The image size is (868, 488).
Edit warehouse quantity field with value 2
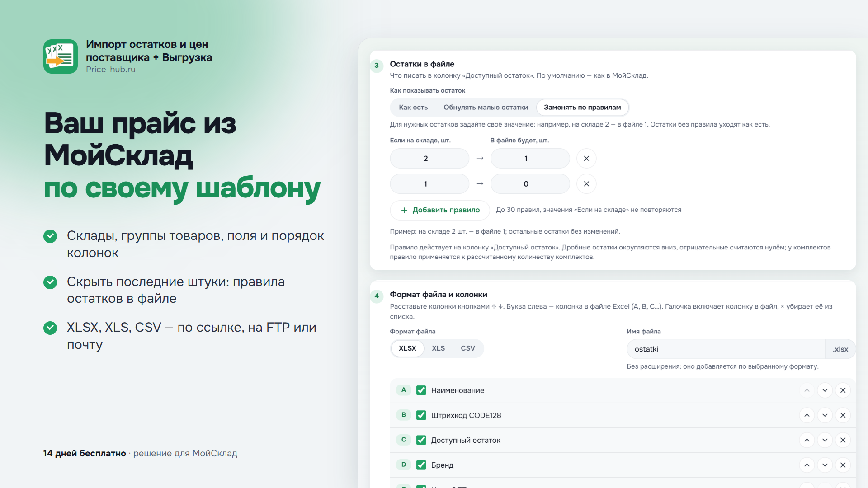429,159
